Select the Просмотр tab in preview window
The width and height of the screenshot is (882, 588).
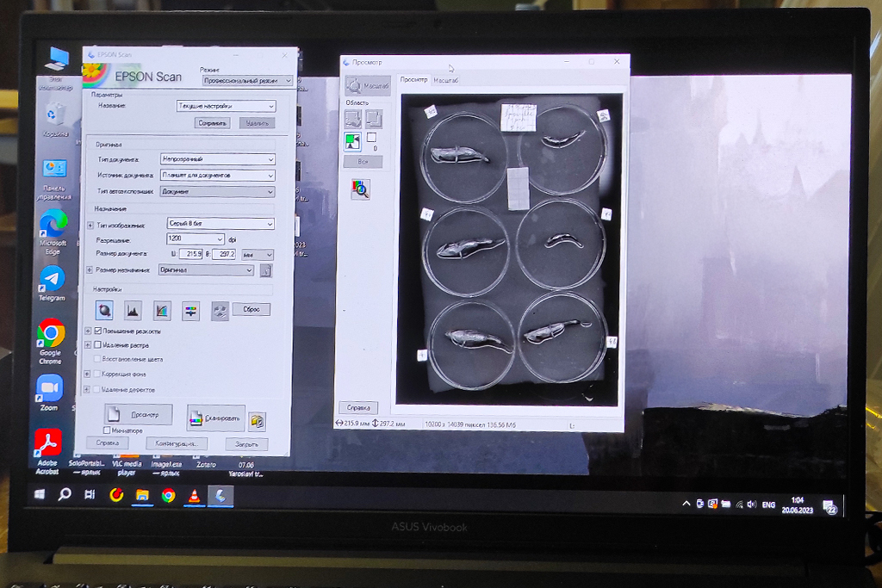413,80
